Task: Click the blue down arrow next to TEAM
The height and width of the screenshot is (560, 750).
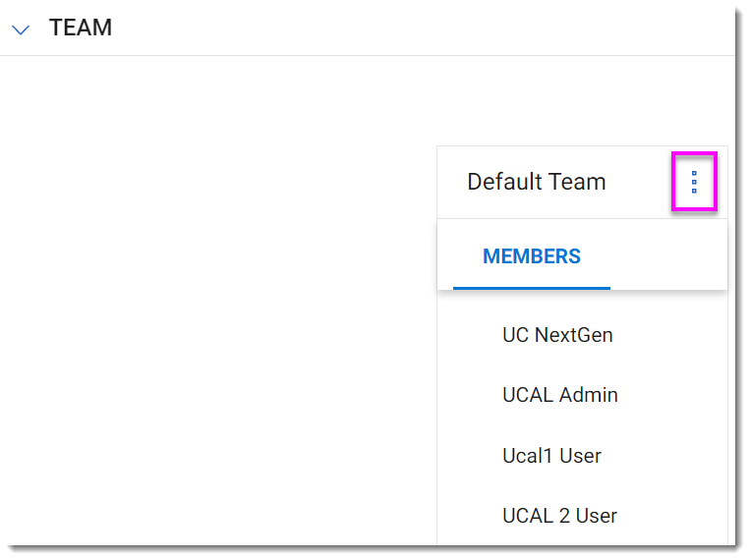Action: pyautogui.click(x=21, y=30)
